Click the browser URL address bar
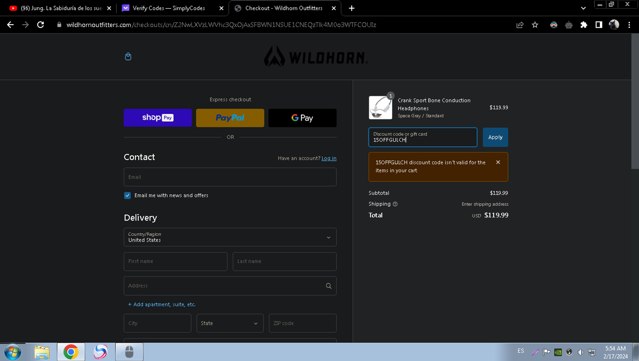The height and width of the screenshot is (361, 639). point(221,25)
